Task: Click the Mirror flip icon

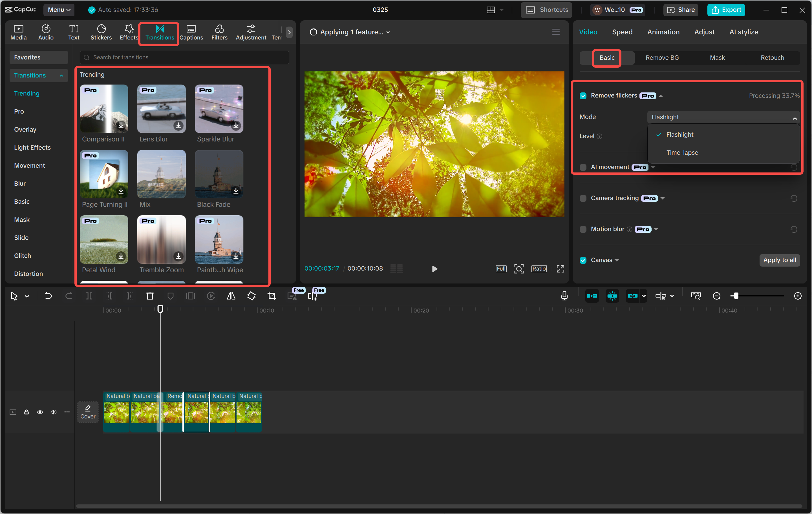Action: tap(231, 296)
